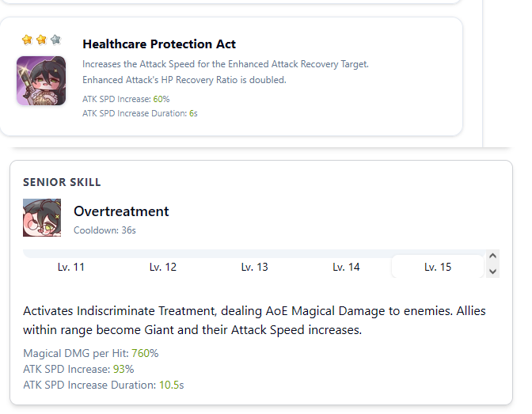Click the Overtreatment skill name
532x414 pixels.
(121, 211)
